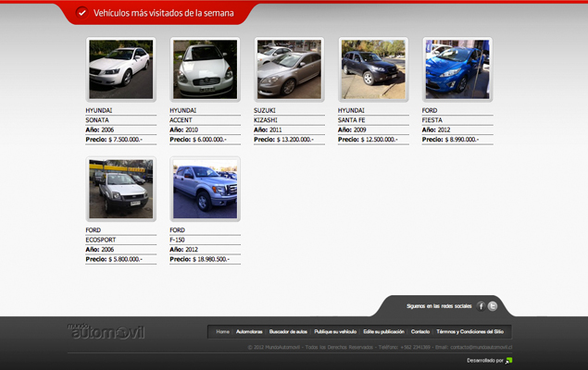Click the Twitter social icon
The height and width of the screenshot is (370, 588).
494,305
